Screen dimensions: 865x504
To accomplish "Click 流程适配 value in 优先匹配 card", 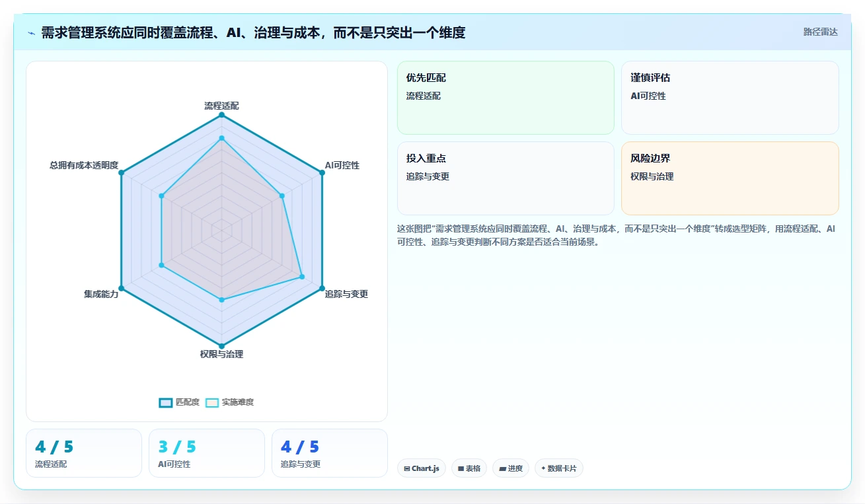I will coord(424,96).
